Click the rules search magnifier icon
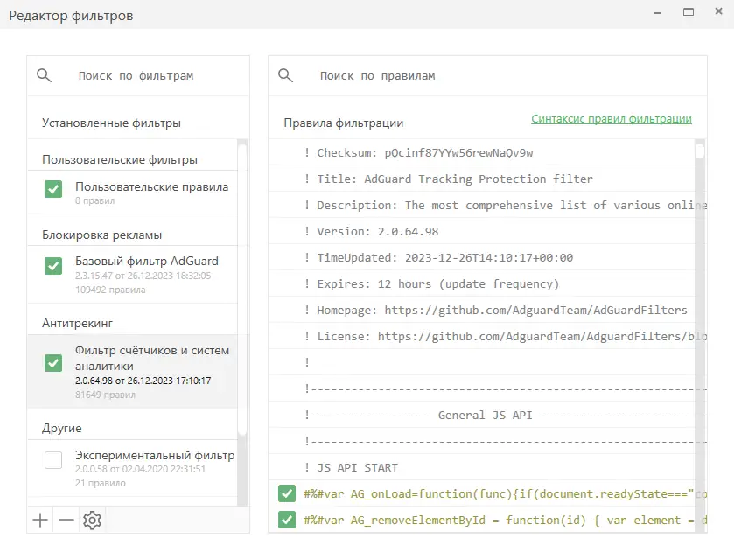 point(286,76)
